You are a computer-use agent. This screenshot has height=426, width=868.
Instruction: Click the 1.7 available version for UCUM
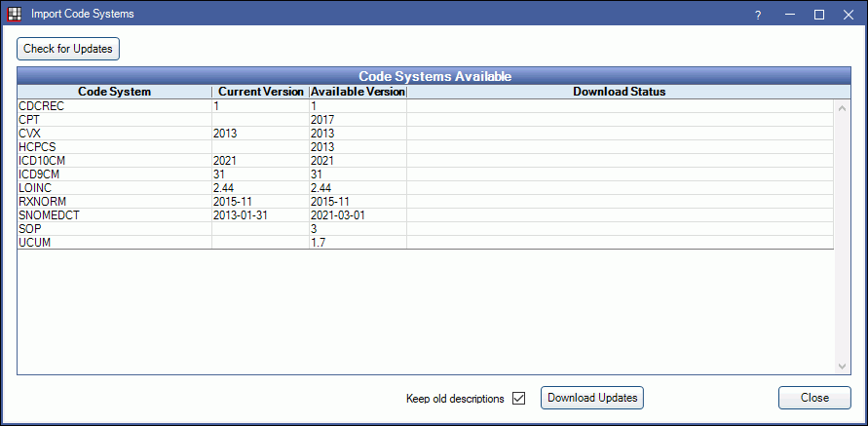tap(319, 243)
